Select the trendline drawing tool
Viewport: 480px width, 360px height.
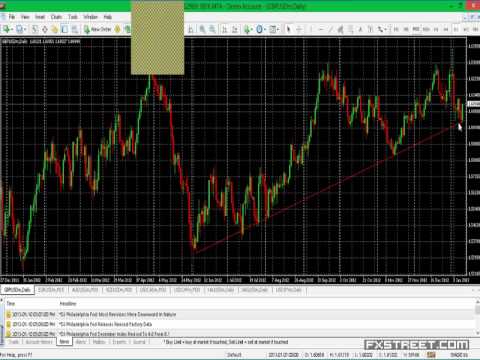331,29
